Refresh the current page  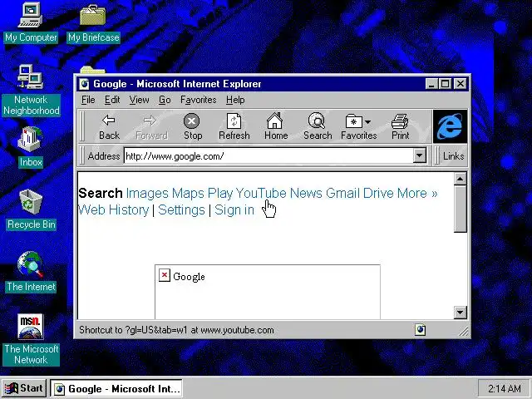pos(234,127)
